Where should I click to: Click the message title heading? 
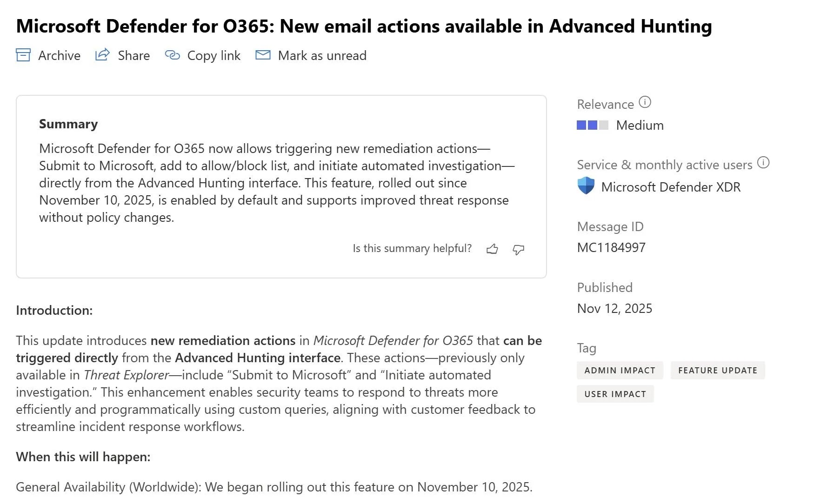364,26
